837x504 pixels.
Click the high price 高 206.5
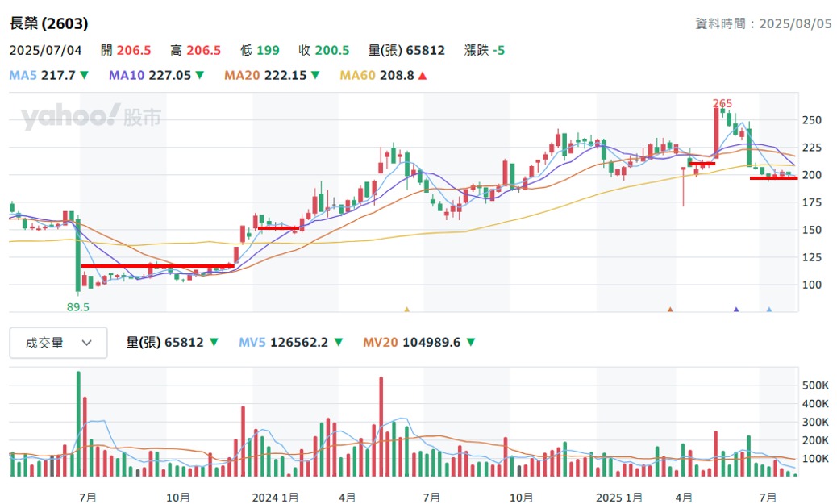pyautogui.click(x=195, y=50)
